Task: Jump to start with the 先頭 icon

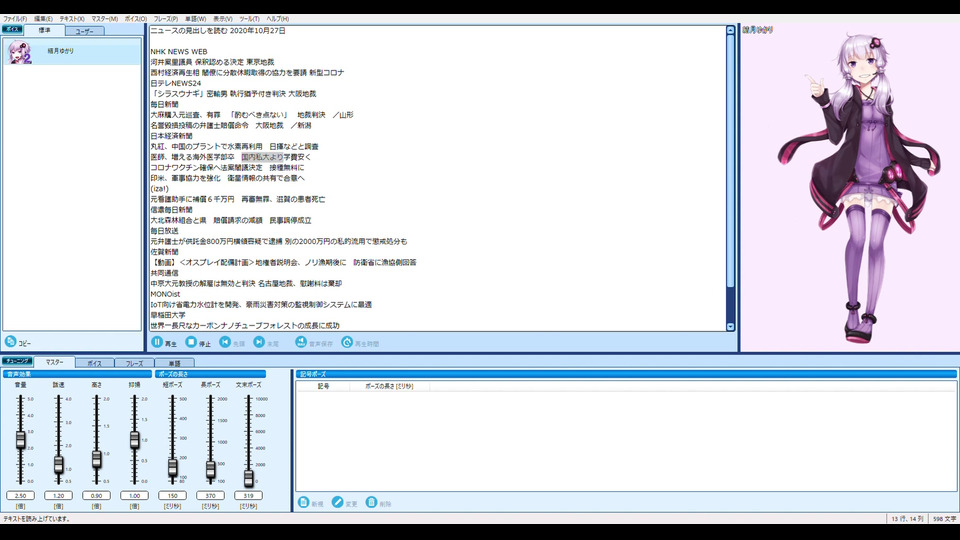Action: [225, 342]
